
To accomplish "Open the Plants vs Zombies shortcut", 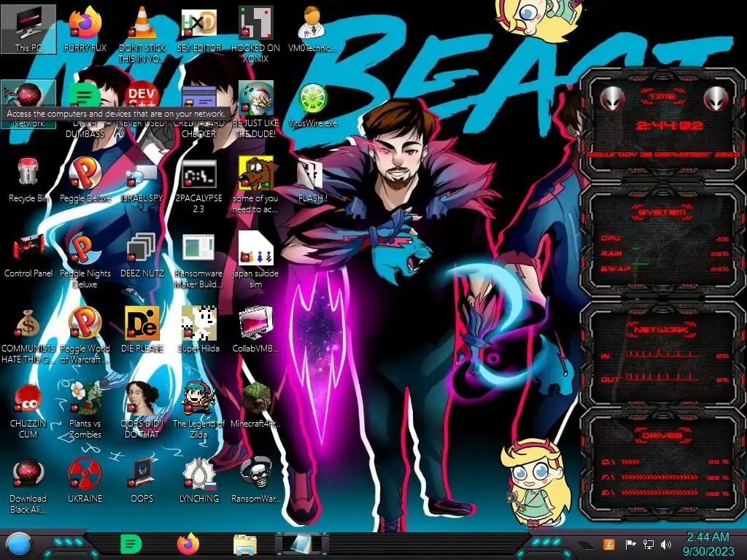I will [85, 411].
